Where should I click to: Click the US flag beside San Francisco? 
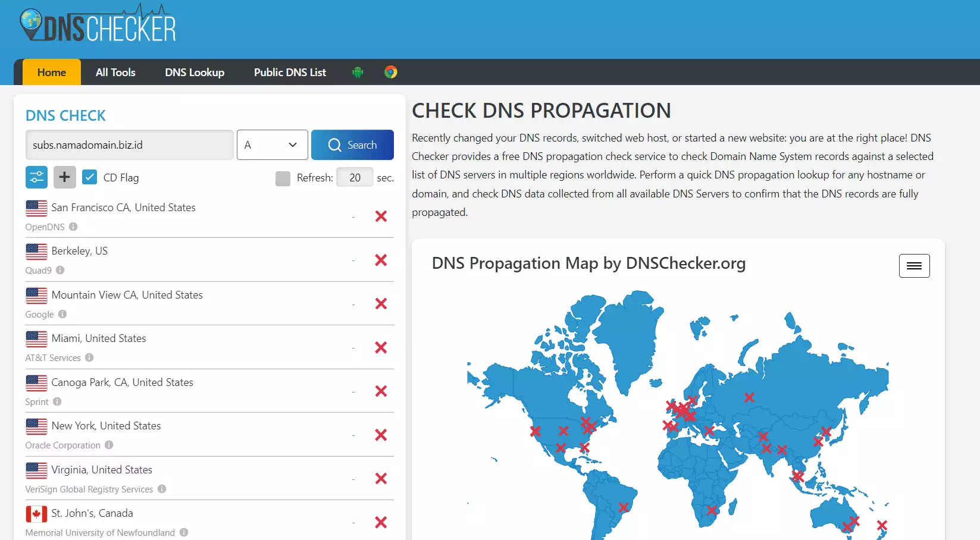pyautogui.click(x=36, y=208)
